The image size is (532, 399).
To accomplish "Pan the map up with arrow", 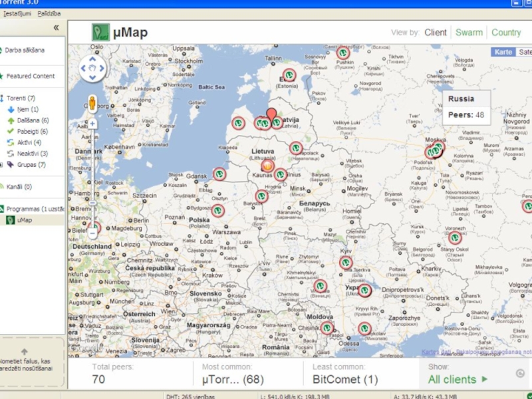I will click(92, 59).
